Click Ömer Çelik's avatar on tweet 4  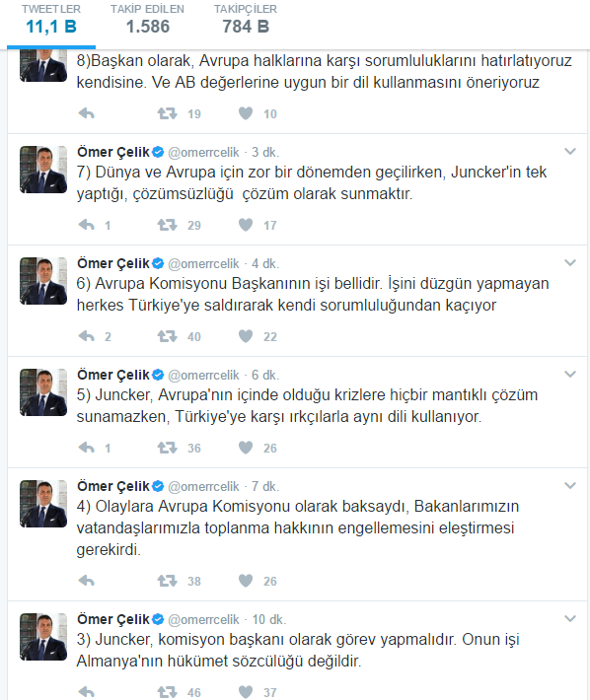click(x=43, y=504)
